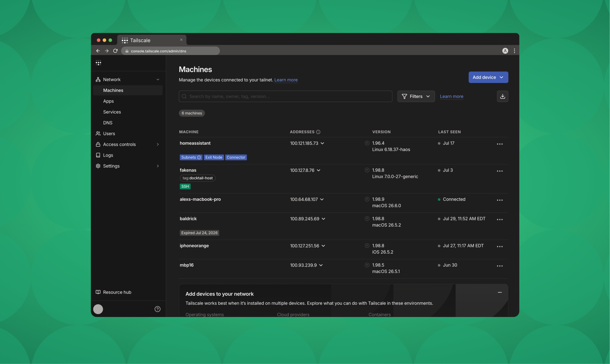Click the update icon beside version 1.98.5
Image resolution: width=610 pixels, height=364 pixels.
point(367,265)
